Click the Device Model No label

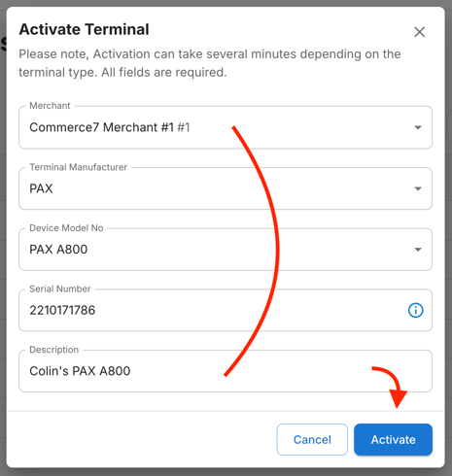pyautogui.click(x=66, y=228)
